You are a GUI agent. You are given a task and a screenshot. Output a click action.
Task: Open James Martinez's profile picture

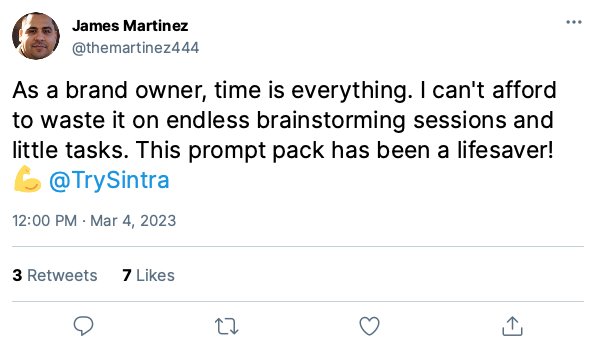[x=36, y=36]
